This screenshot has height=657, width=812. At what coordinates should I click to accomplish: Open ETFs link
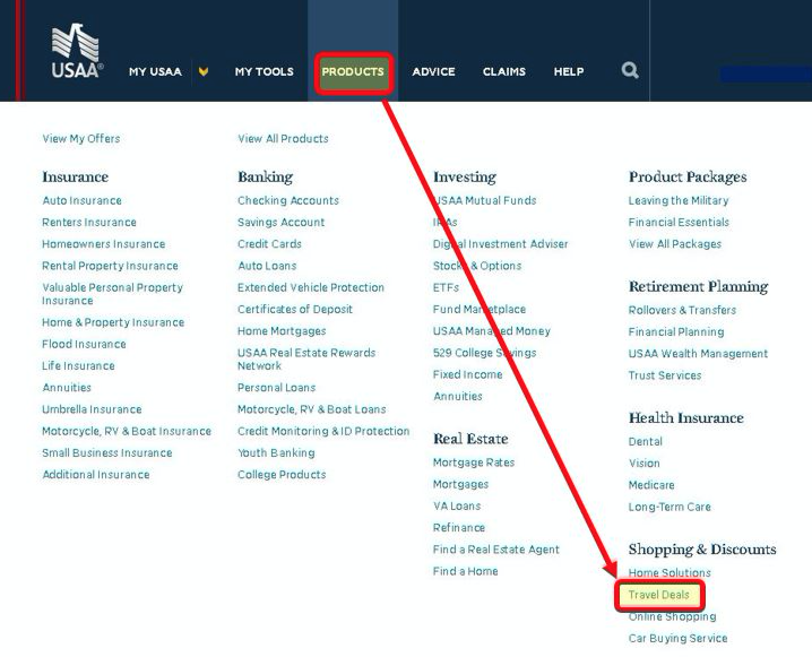446,287
